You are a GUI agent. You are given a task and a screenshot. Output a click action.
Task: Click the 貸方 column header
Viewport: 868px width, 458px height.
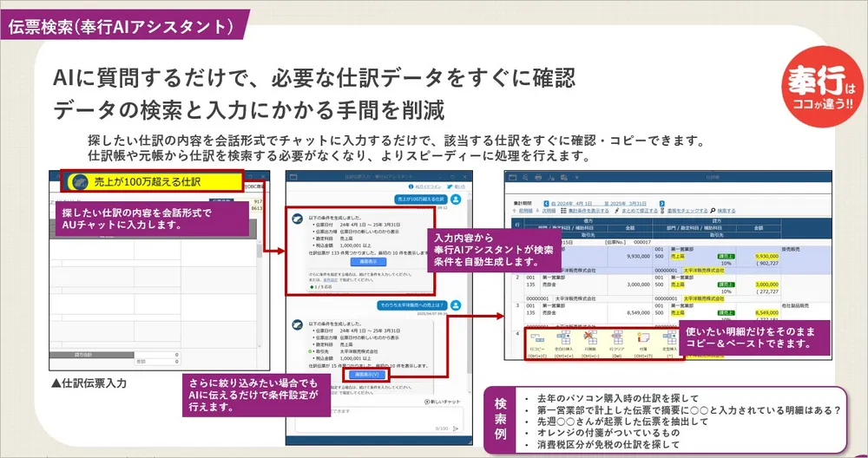718,220
